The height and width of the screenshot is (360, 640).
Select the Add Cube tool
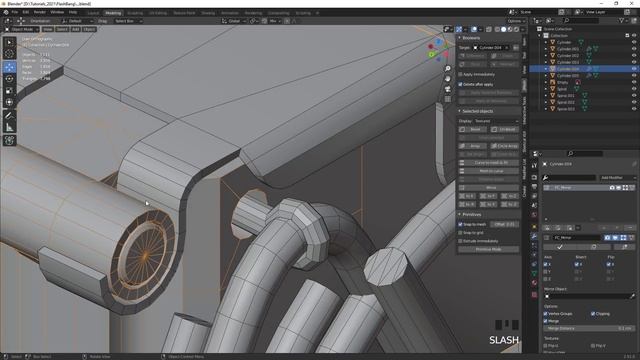9,141
